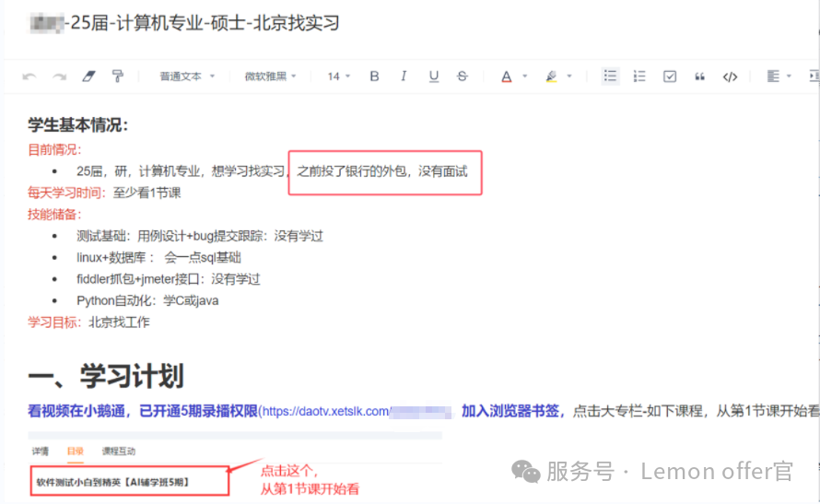The width and height of the screenshot is (820, 504).
Task: Click the undo arrow icon
Action: [x=29, y=76]
